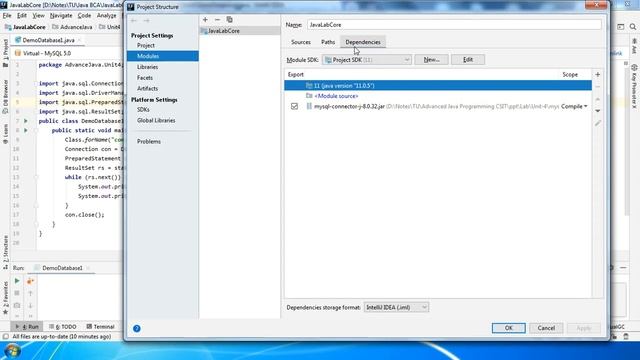Open the View menu
The width and height of the screenshot is (640, 360).
coord(38,16)
